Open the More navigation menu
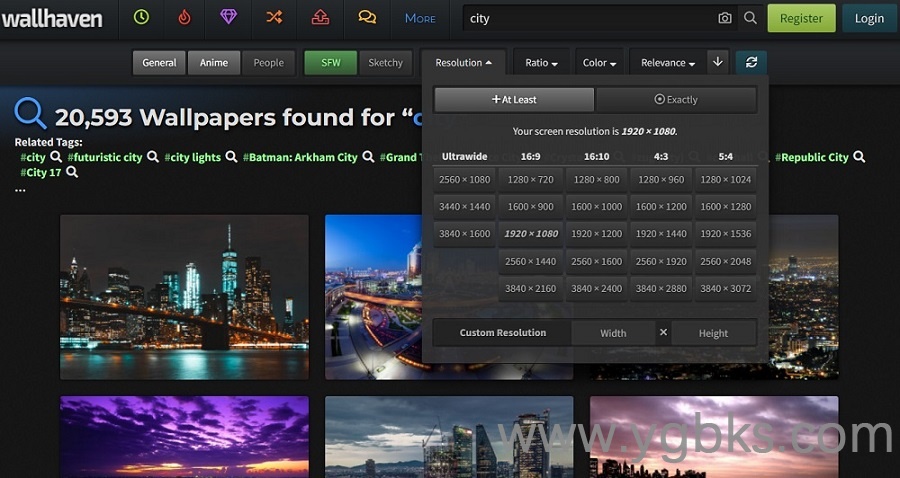Image resolution: width=900 pixels, height=478 pixels. click(420, 18)
